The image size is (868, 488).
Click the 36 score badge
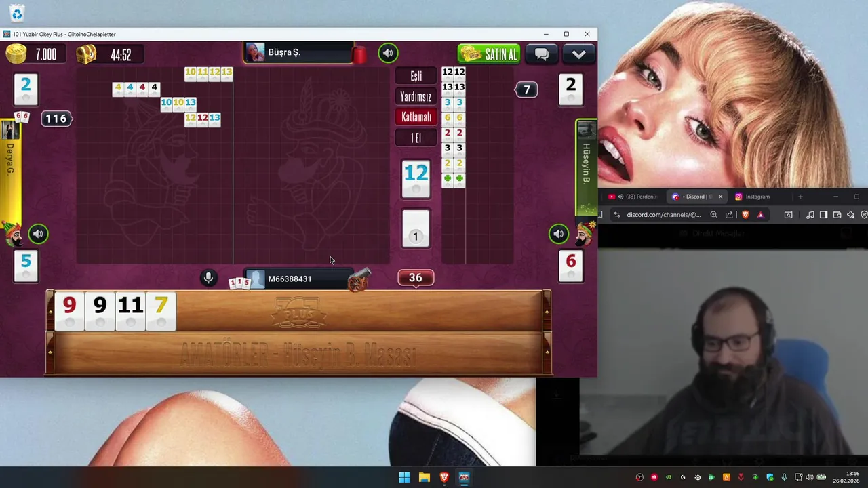415,278
